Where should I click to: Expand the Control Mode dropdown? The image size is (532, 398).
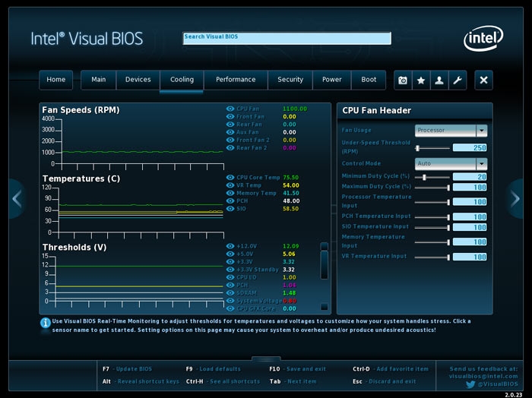pyautogui.click(x=451, y=164)
